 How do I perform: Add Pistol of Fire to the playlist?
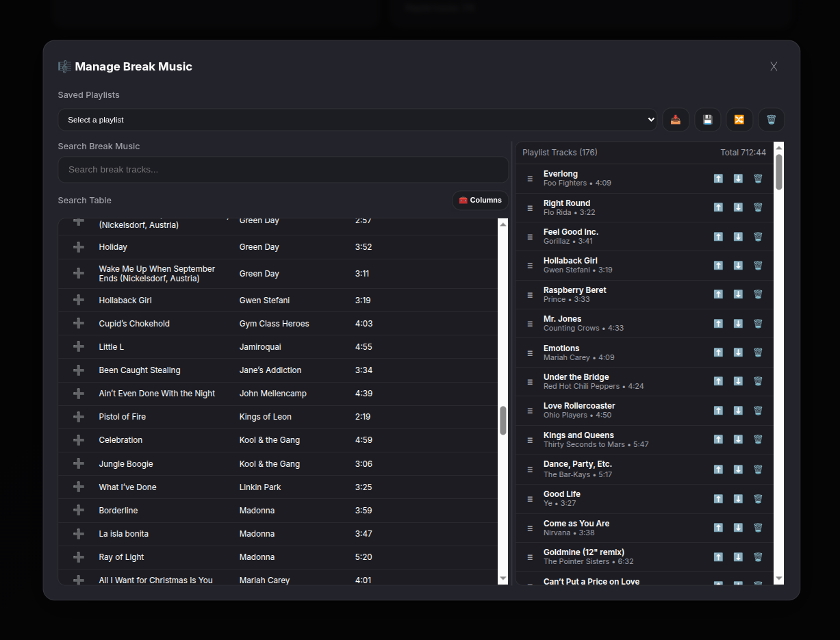pyautogui.click(x=79, y=416)
